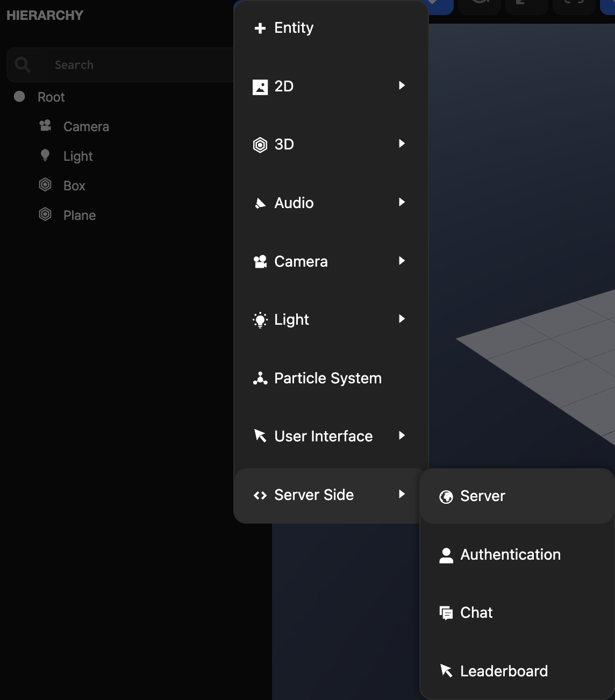615x700 pixels.
Task: Click the plus icon beside Entity
Action: [260, 28]
